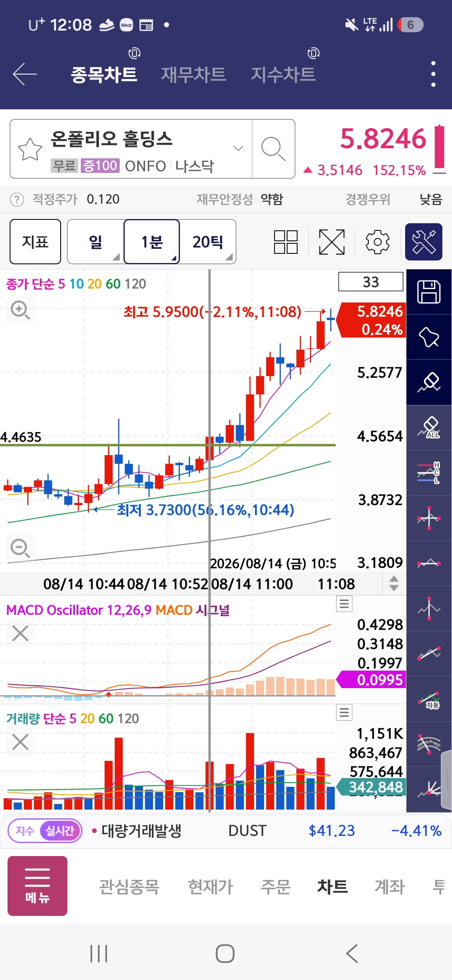Select the HCL lines tool
452x980 pixels.
pyautogui.click(x=429, y=473)
